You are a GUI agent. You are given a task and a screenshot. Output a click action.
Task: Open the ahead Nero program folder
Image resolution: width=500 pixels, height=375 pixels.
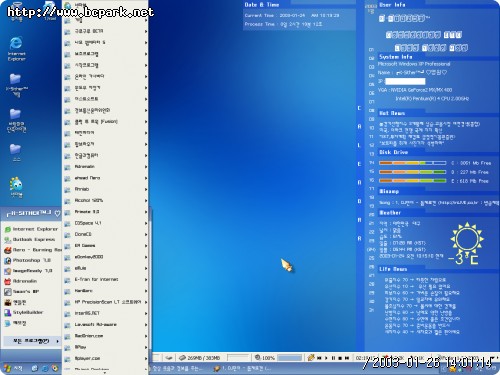pyautogui.click(x=105, y=178)
